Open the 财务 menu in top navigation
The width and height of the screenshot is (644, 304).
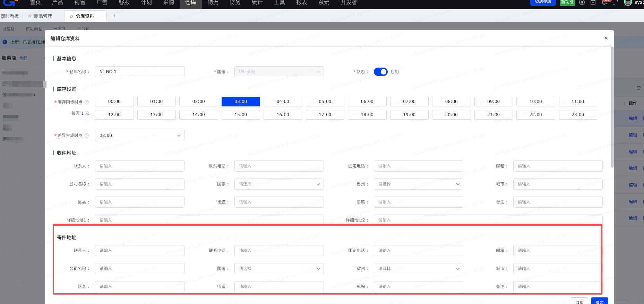tap(235, 3)
